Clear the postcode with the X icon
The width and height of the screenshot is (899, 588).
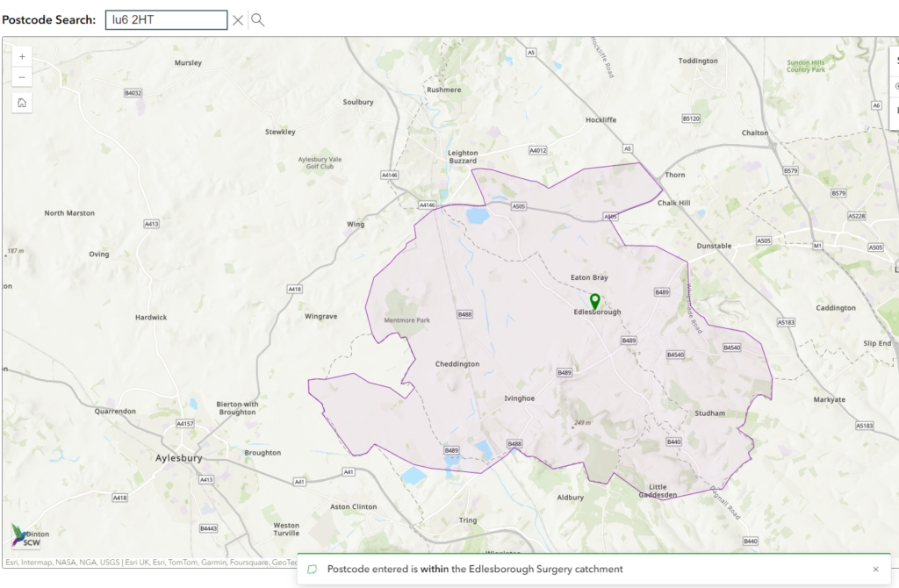coord(237,19)
